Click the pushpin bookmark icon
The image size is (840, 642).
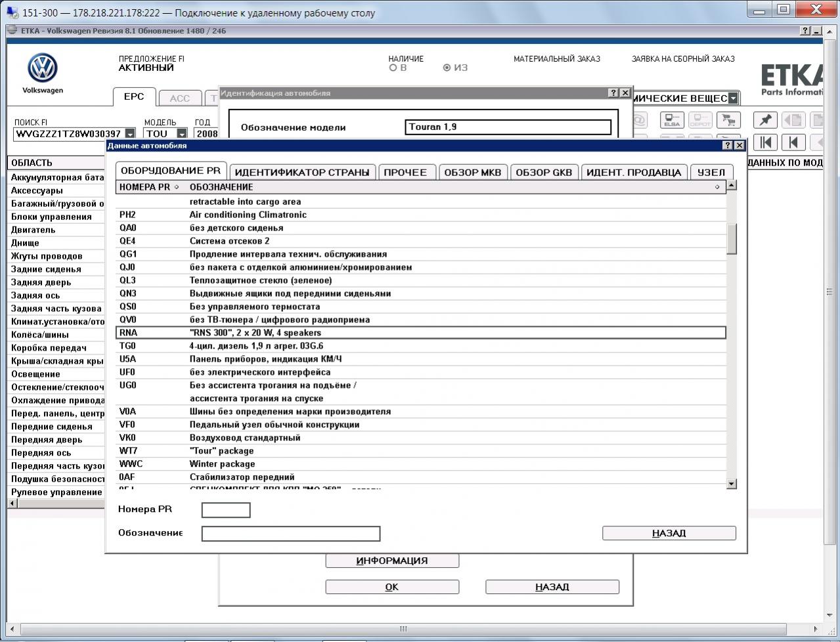tap(765, 120)
